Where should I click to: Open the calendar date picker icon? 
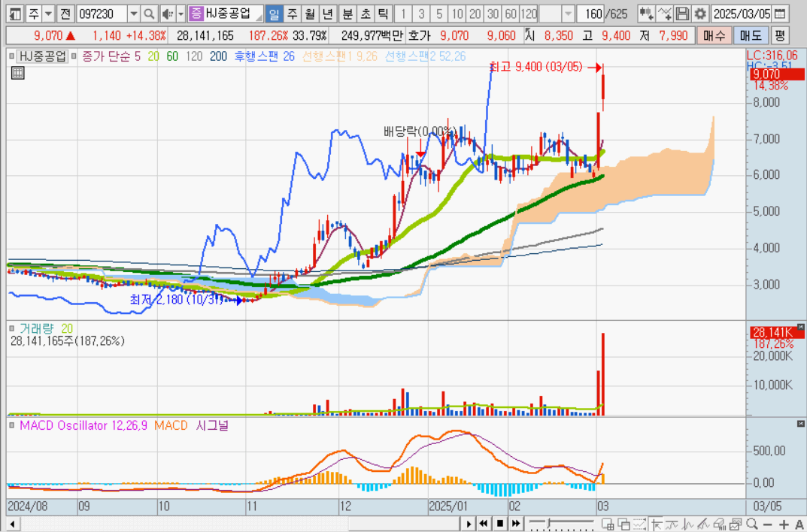780,14
